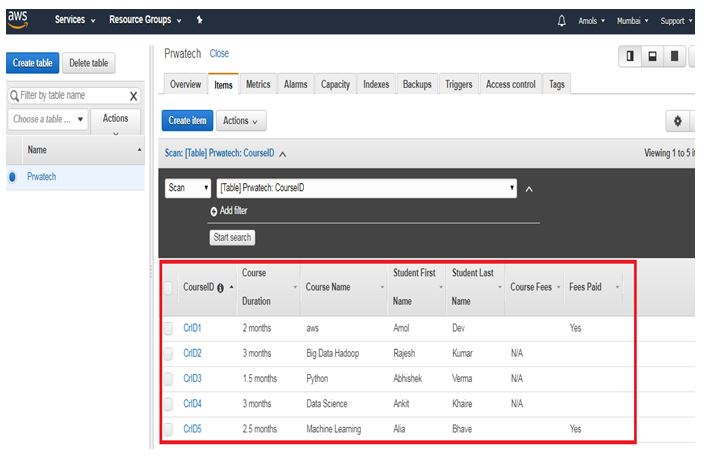716x470 pixels.
Task: Switch to left split panel layout icon
Action: pos(630,56)
